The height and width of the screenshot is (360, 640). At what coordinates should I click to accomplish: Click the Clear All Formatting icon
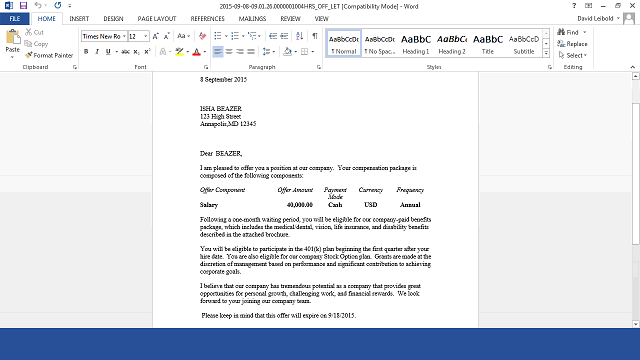(202, 36)
